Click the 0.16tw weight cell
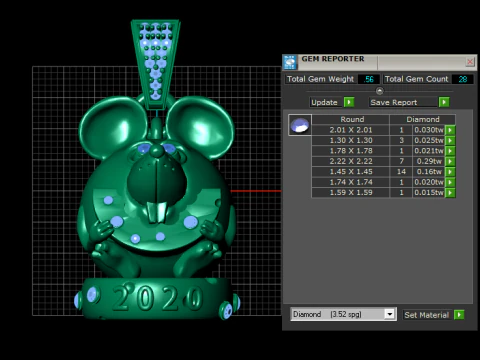The height and width of the screenshot is (360, 480). click(429, 172)
